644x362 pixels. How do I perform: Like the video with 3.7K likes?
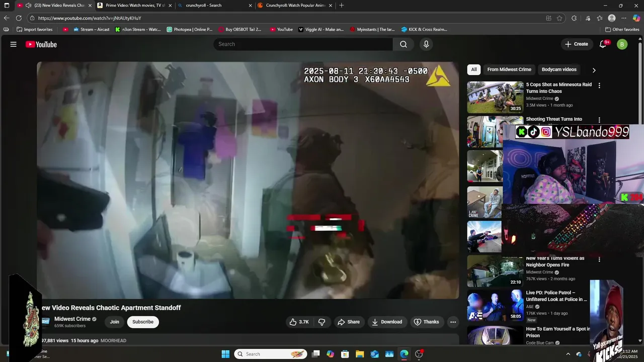tap(299, 322)
